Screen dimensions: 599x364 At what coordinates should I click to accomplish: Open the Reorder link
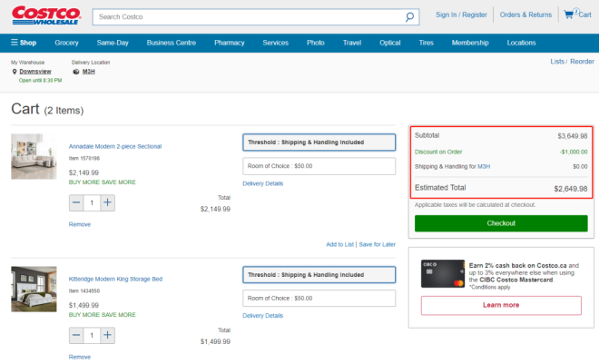[x=582, y=62]
